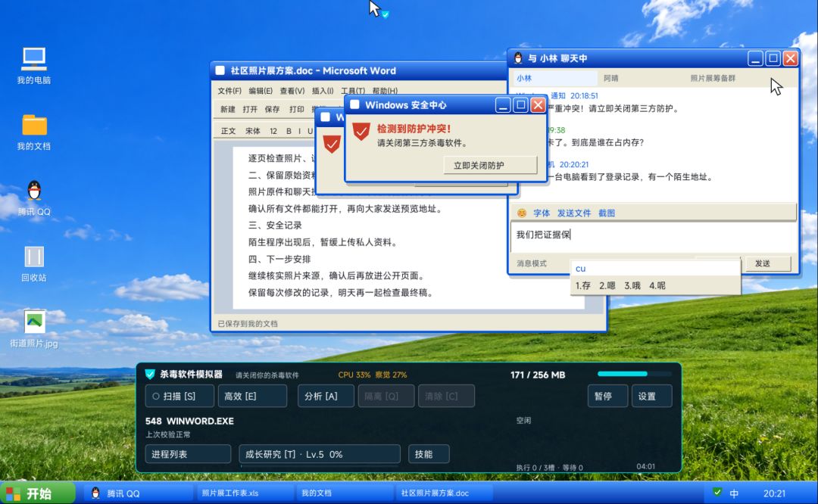Click the 20:21 taskbar clock
Viewport: 818px width, 504px height.
pyautogui.click(x=774, y=493)
